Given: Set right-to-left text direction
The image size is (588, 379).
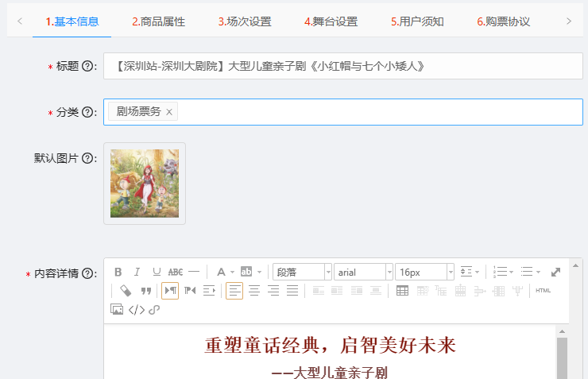Looking at the screenshot, I should tap(190, 291).
